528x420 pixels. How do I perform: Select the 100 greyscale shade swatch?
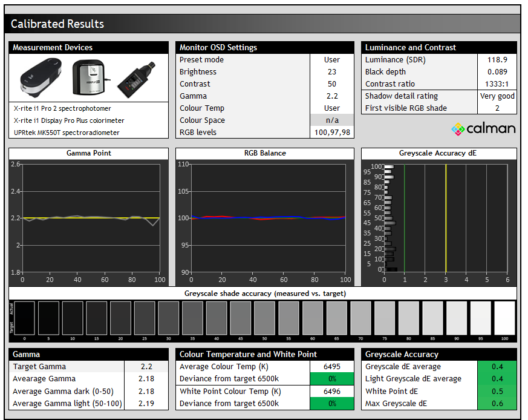[x=504, y=318]
